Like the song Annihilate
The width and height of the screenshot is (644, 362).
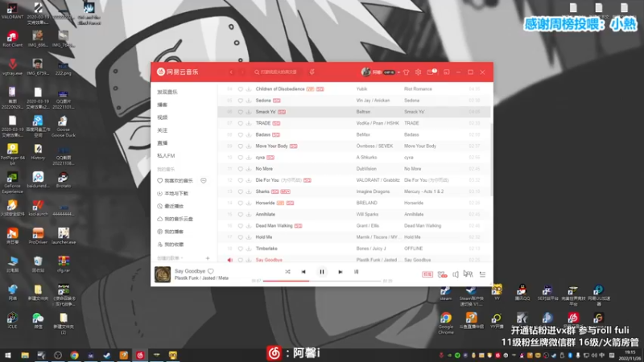click(x=241, y=214)
